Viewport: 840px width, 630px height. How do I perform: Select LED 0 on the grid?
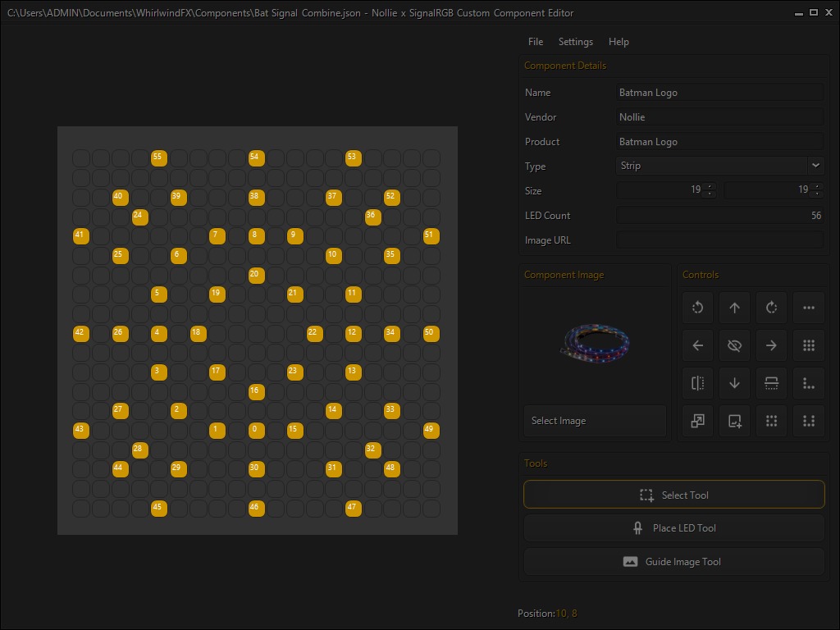(x=256, y=430)
